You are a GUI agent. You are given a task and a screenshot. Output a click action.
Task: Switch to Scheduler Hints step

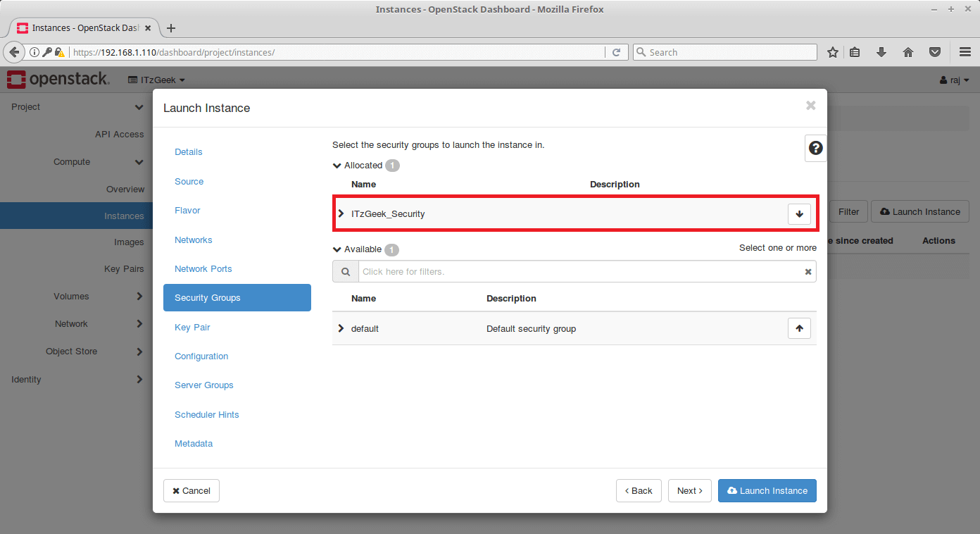(207, 415)
